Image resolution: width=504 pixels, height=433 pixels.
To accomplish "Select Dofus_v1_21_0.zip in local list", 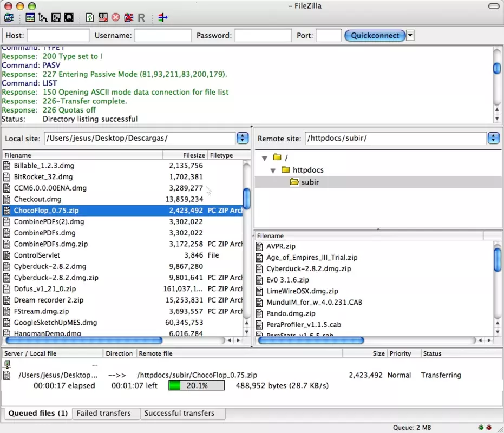I will [122, 289].
